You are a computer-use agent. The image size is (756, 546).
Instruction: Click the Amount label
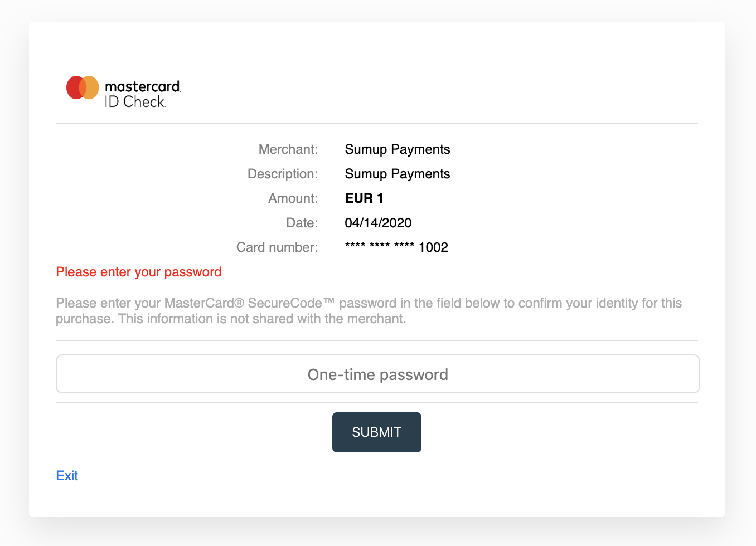tap(293, 198)
